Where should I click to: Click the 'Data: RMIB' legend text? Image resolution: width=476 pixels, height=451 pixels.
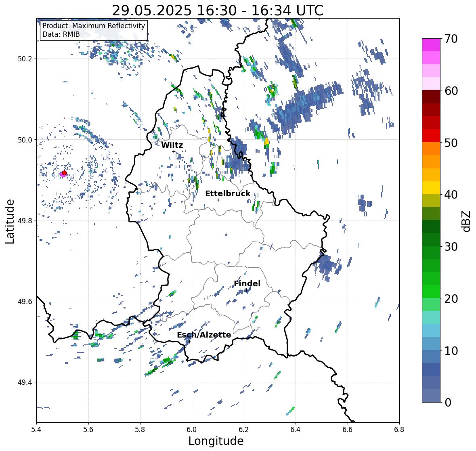point(61,34)
